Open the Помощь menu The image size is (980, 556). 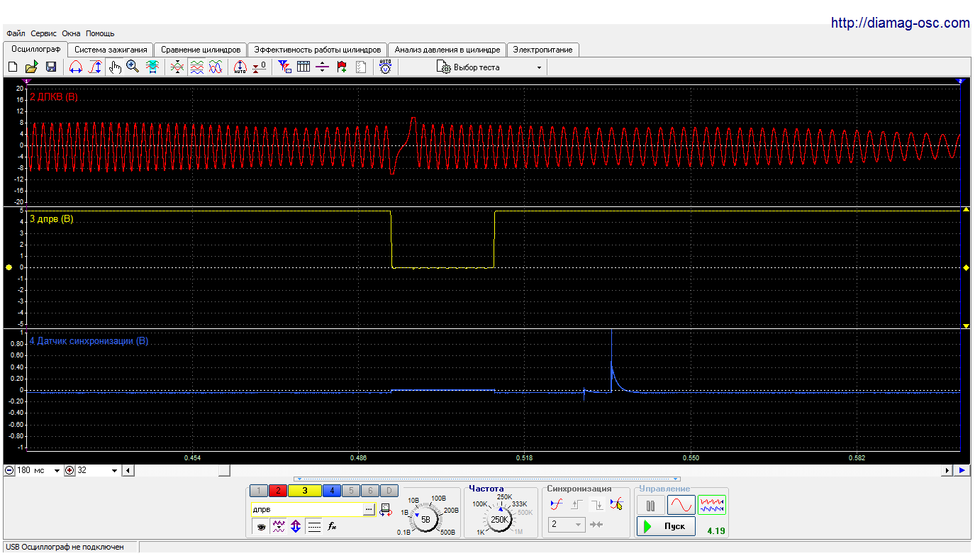point(100,33)
